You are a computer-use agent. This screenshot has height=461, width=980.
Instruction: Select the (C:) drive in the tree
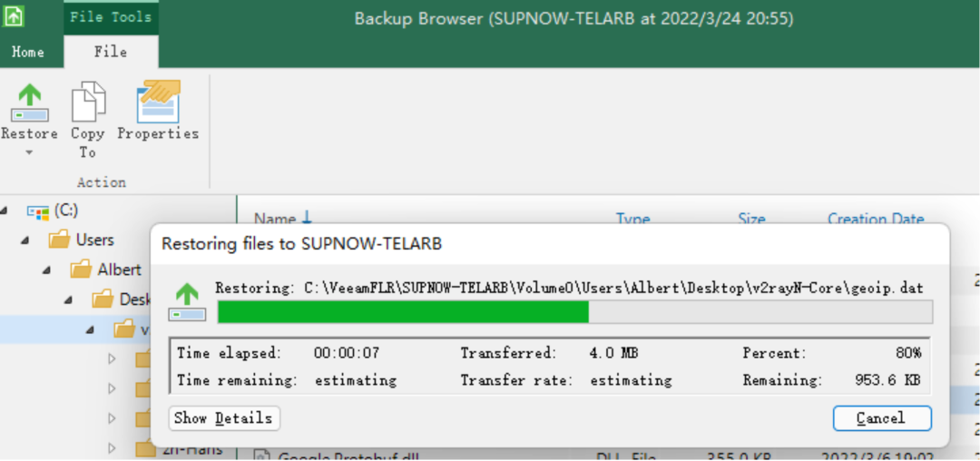[65, 211]
